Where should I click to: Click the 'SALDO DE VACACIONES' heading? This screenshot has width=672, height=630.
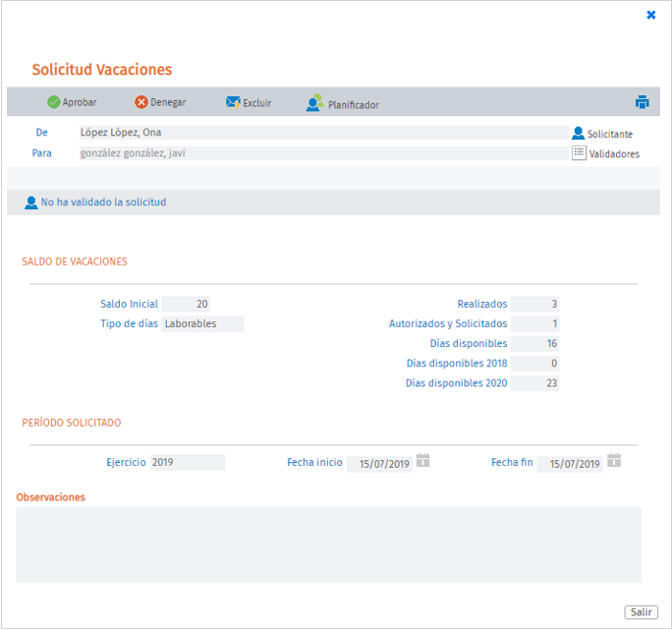coord(75,261)
